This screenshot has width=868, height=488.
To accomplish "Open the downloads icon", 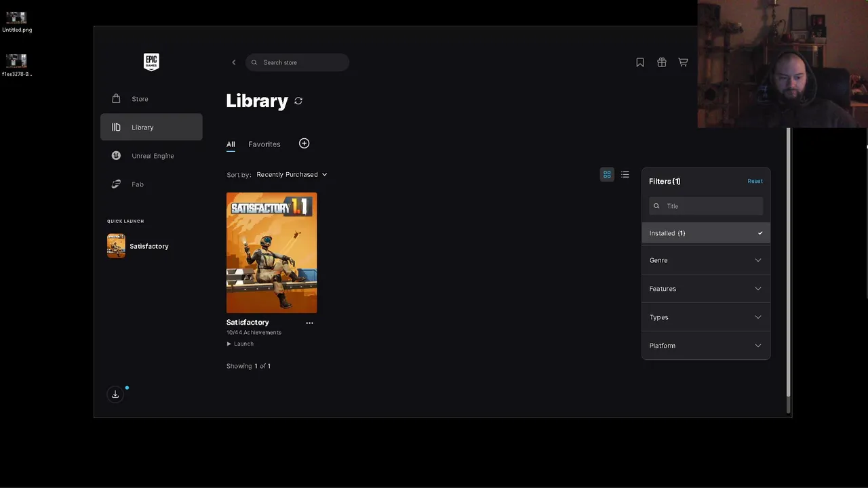I will 115,394.
